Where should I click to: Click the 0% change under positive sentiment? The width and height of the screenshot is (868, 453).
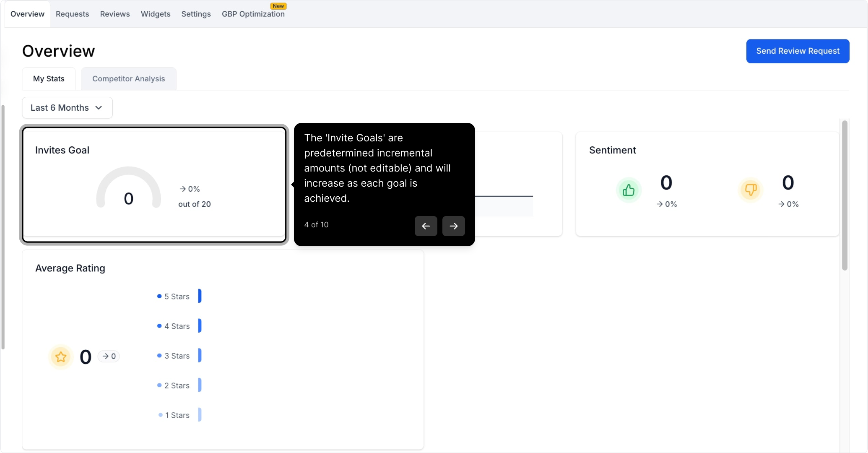[667, 204]
